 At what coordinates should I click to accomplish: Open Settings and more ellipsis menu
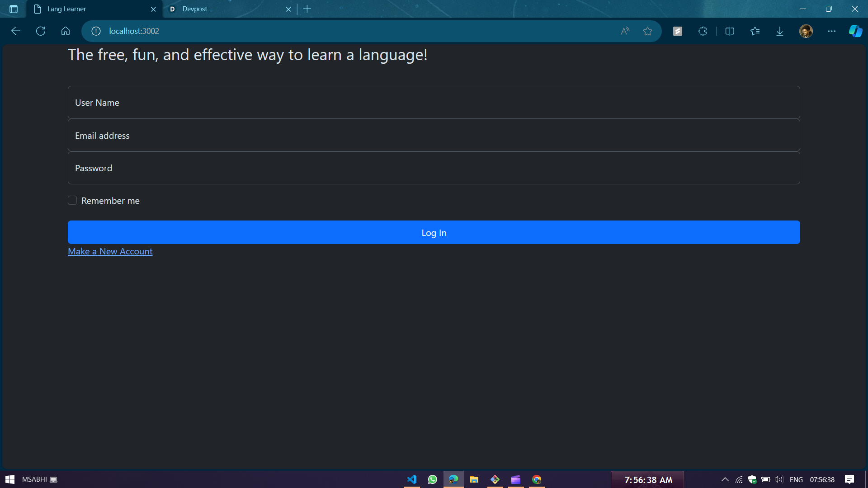coord(831,31)
